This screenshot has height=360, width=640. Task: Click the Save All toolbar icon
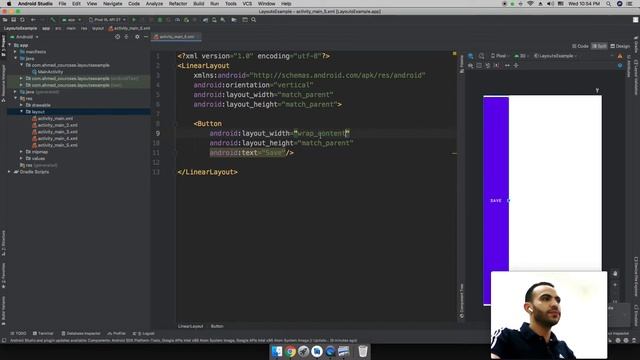point(13,20)
